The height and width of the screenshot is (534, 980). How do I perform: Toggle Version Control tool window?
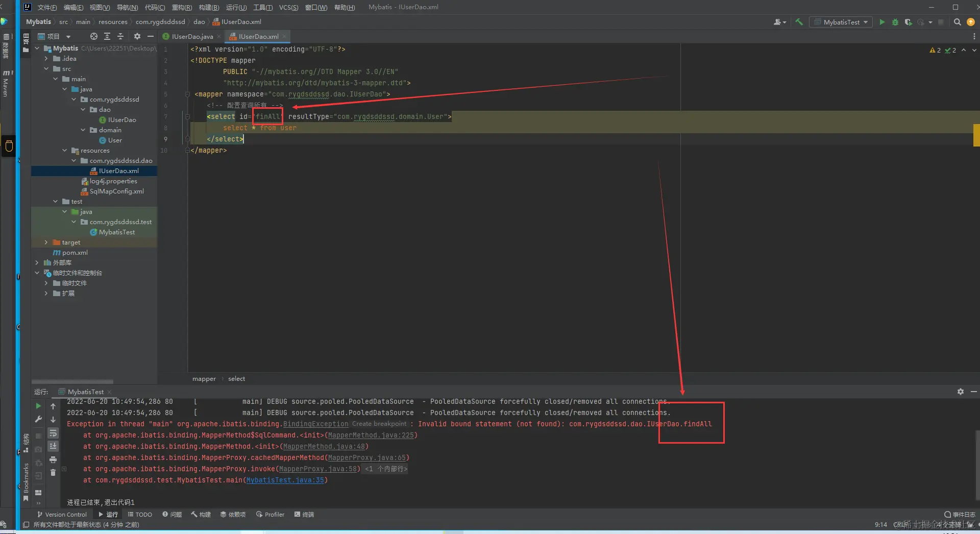tap(62, 515)
